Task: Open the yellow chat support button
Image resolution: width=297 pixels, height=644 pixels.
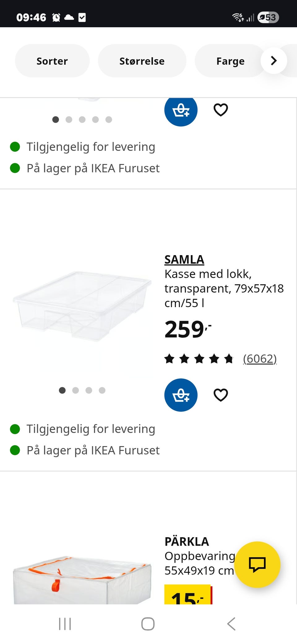Action: point(257,564)
